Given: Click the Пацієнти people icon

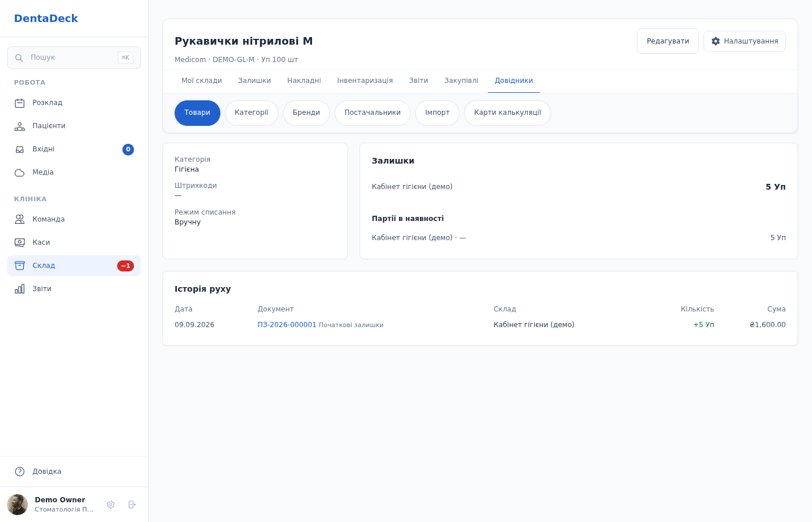Looking at the screenshot, I should pyautogui.click(x=20, y=126).
